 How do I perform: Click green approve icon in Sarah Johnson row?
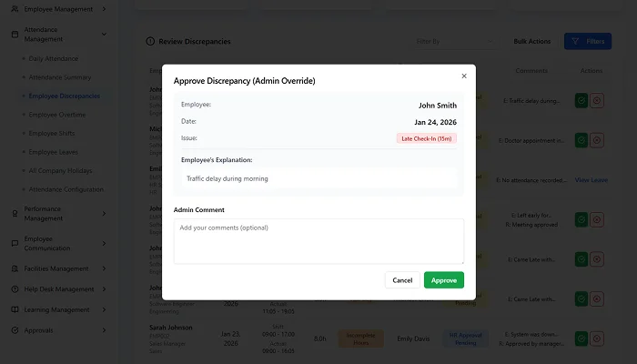coord(581,339)
